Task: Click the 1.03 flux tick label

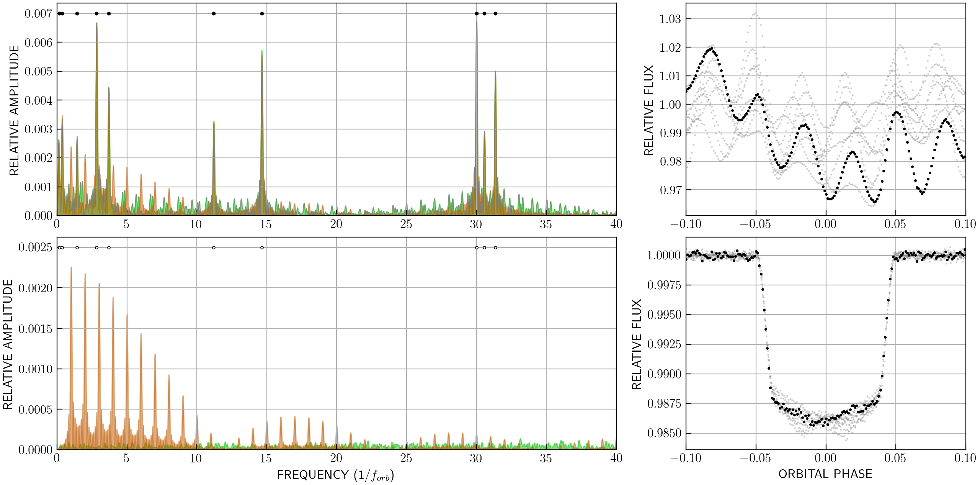Action: 670,19
